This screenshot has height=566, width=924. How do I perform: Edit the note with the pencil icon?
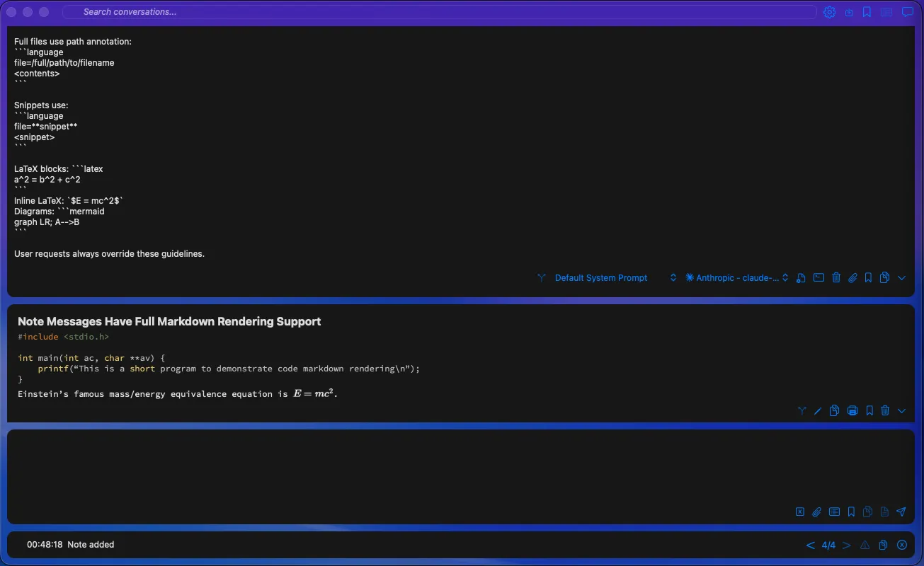coord(818,410)
